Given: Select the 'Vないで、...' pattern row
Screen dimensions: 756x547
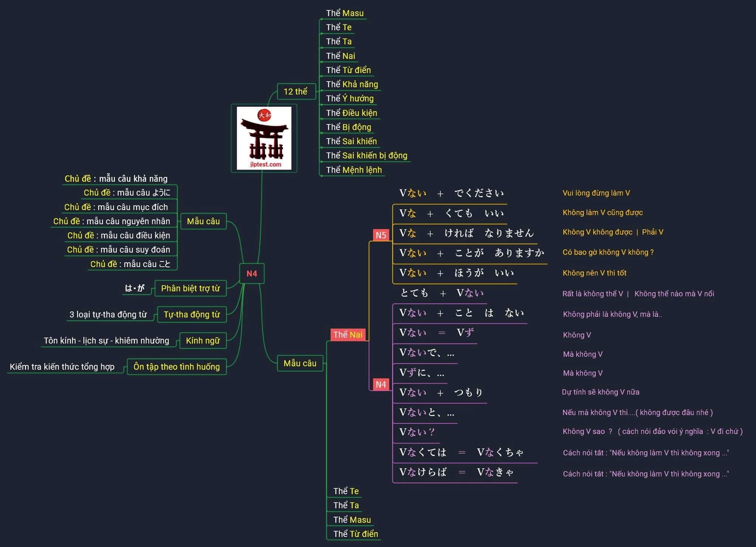Looking at the screenshot, I should point(426,353).
